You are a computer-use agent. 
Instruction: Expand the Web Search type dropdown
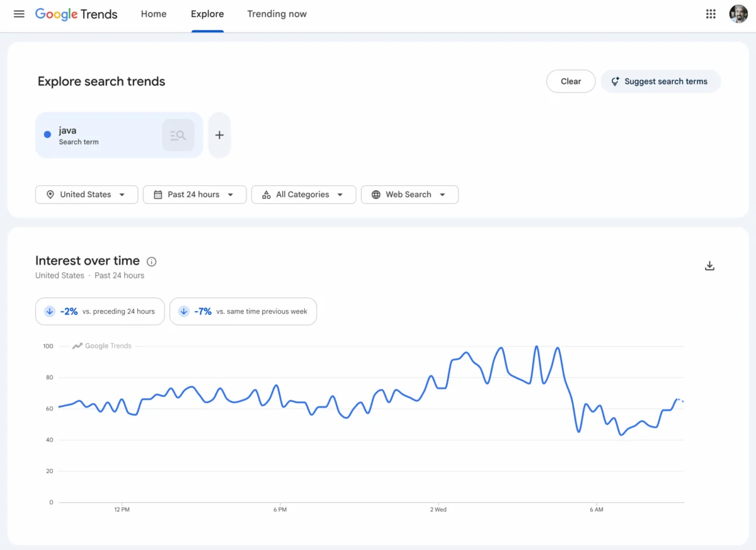click(x=409, y=195)
